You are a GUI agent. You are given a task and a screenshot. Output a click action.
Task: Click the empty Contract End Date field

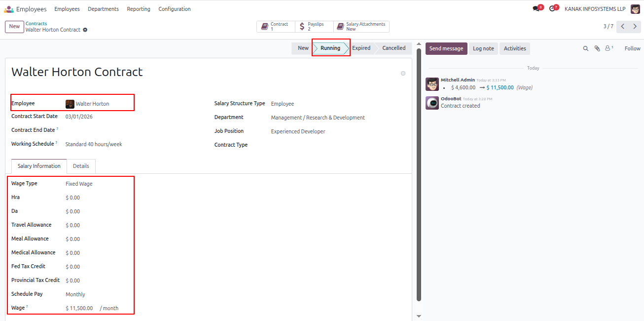(x=133, y=130)
